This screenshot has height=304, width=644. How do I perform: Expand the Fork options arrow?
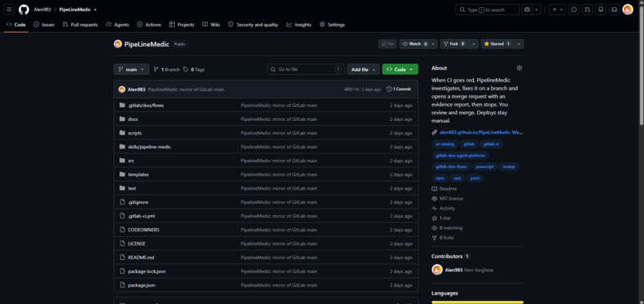(474, 44)
